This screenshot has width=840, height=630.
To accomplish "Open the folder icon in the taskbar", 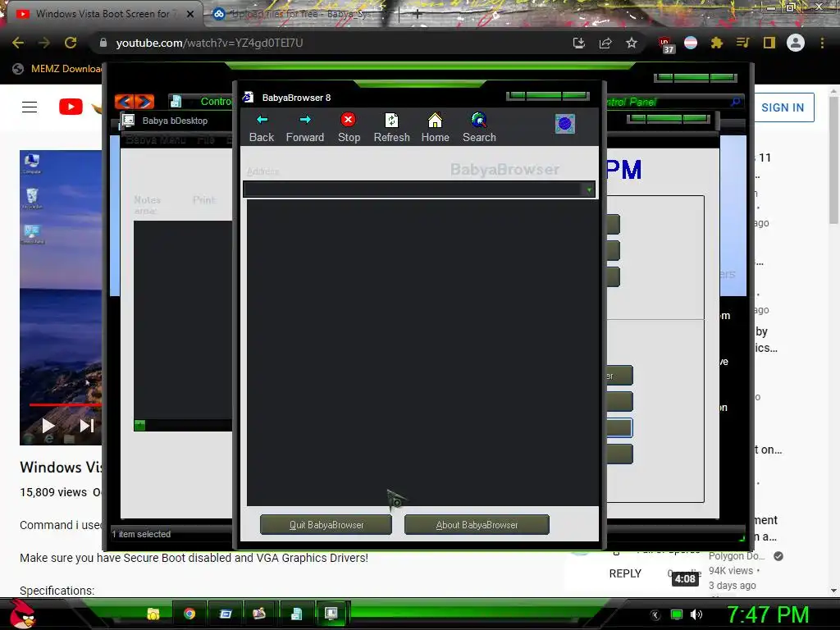I will click(153, 614).
